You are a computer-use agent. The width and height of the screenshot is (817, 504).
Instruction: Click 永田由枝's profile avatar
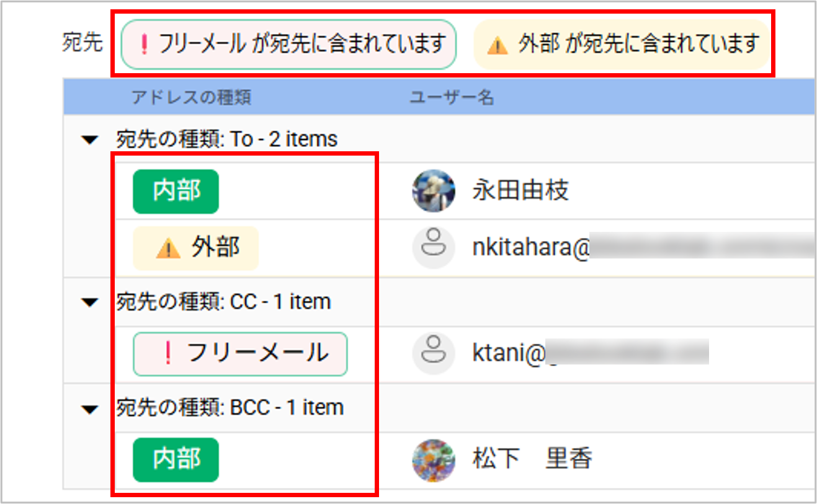coord(433,191)
